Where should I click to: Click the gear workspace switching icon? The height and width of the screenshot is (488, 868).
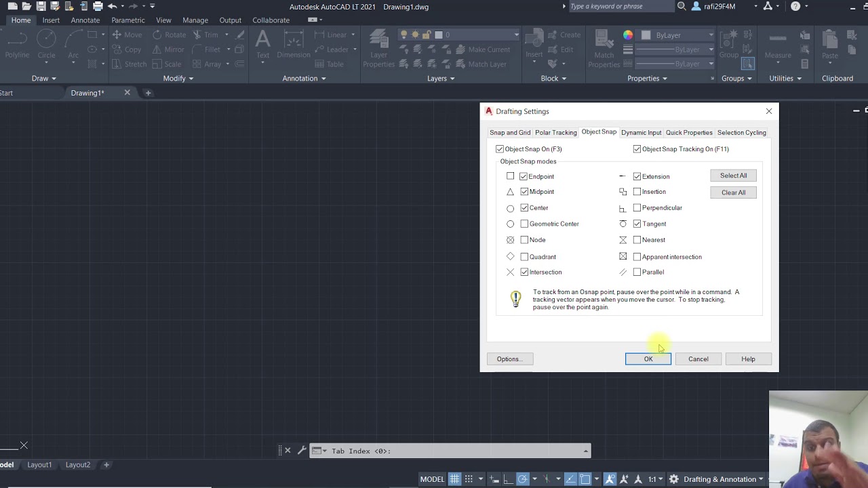[673, 479]
